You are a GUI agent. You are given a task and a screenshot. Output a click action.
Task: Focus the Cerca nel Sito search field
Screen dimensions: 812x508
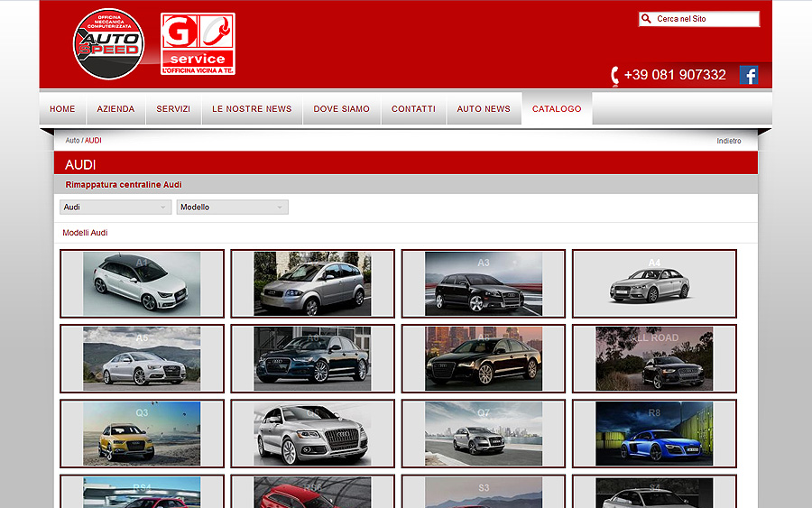pyautogui.click(x=699, y=19)
